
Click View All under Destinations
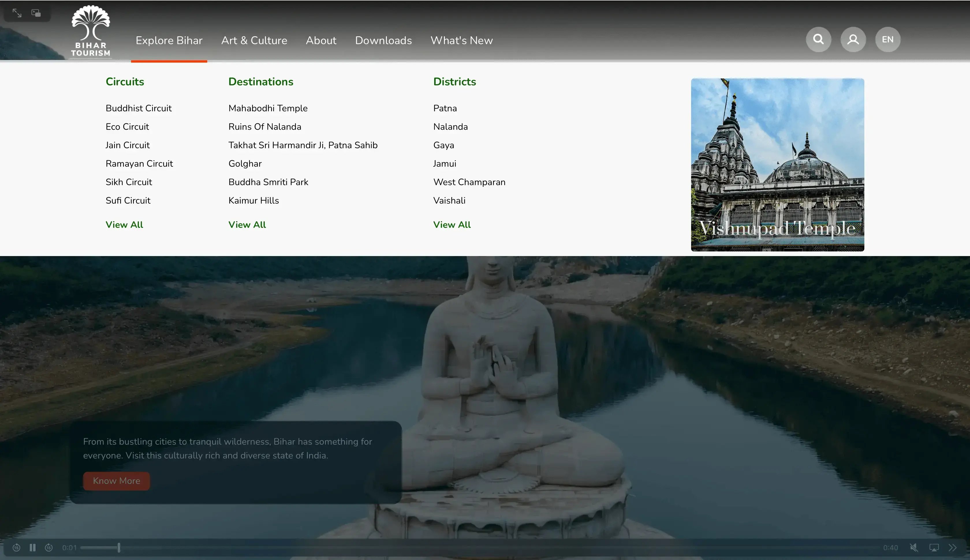[x=247, y=225]
